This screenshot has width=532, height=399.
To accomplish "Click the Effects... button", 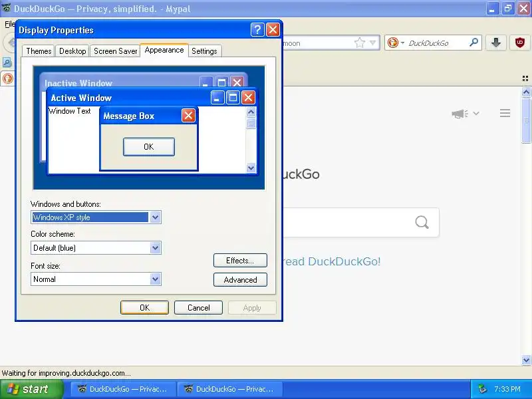I will 240,261.
